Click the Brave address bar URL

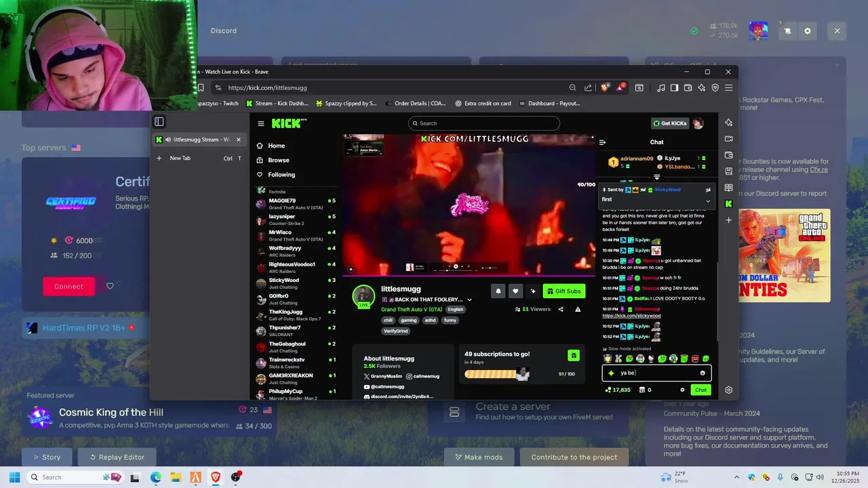point(267,87)
